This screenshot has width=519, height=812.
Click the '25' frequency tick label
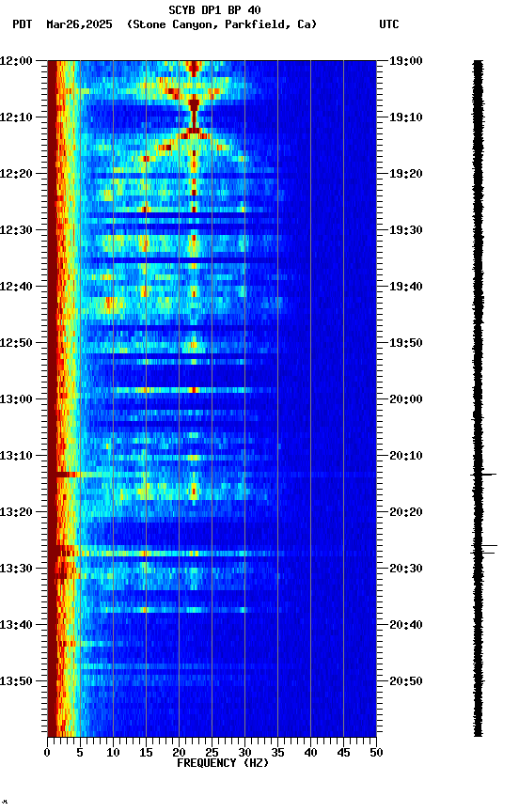(212, 753)
